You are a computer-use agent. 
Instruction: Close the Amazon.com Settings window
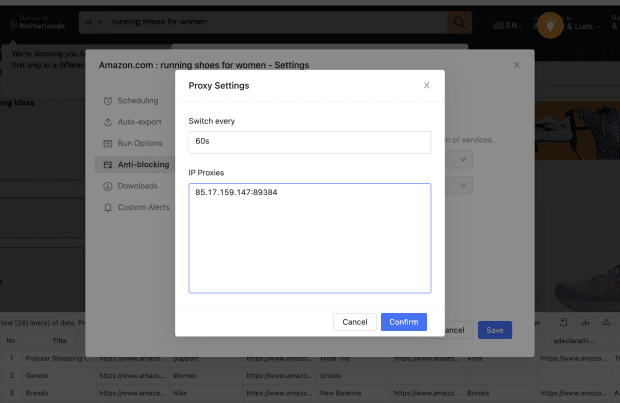tap(516, 65)
